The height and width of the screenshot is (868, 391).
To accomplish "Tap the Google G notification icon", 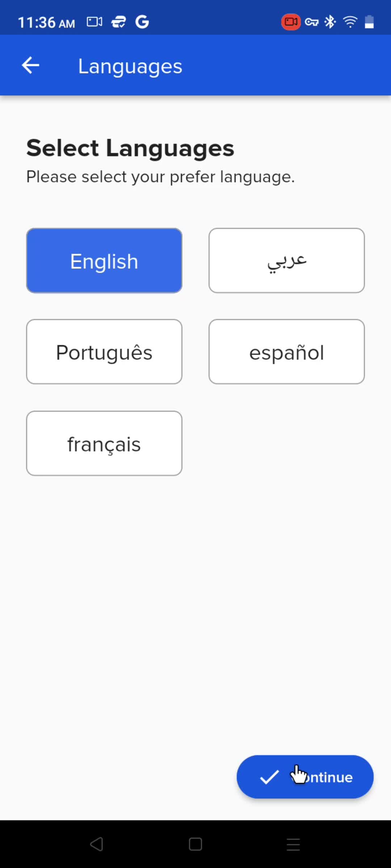I will click(x=142, y=22).
